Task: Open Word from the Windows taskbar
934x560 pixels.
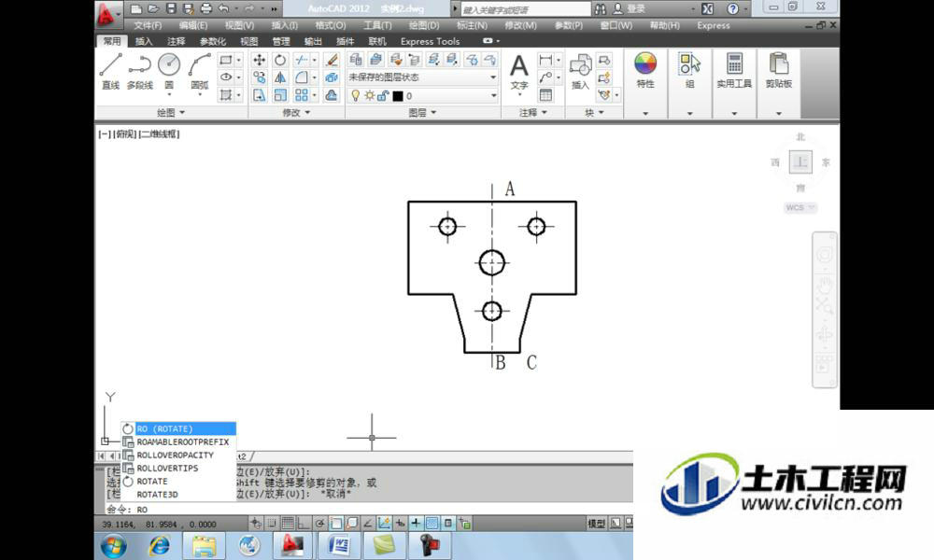Action: tap(339, 545)
